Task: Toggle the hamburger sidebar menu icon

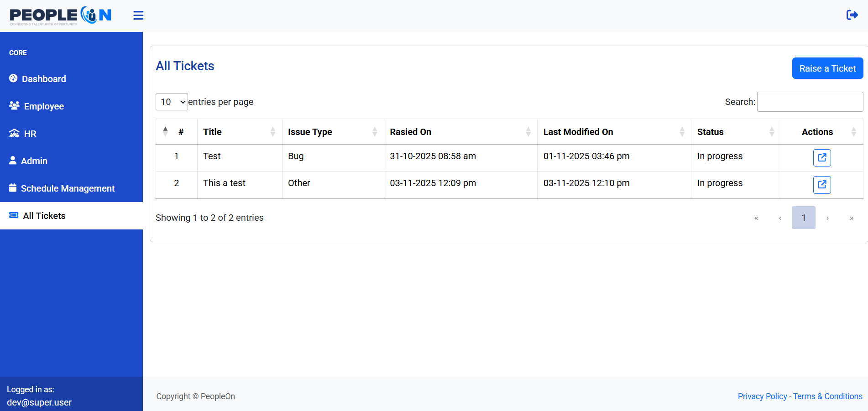Action: tap(138, 16)
